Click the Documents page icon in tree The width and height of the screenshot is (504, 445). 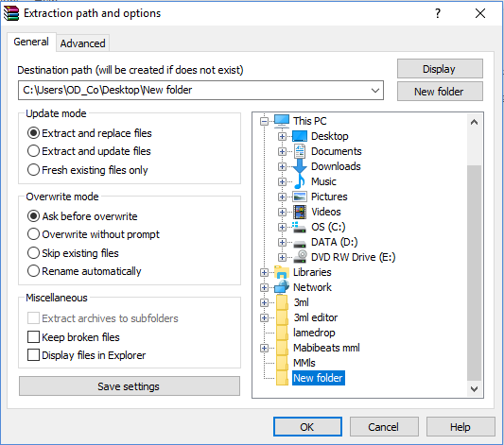click(x=300, y=151)
